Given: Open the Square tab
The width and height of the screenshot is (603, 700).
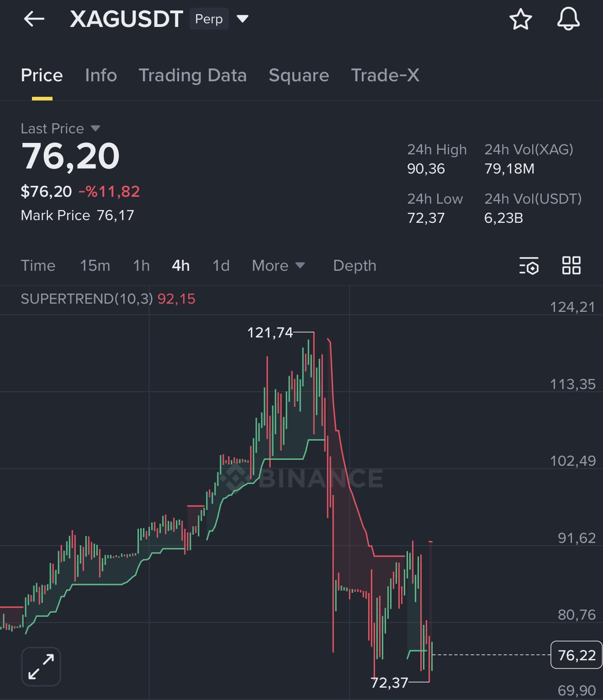Looking at the screenshot, I should [299, 75].
